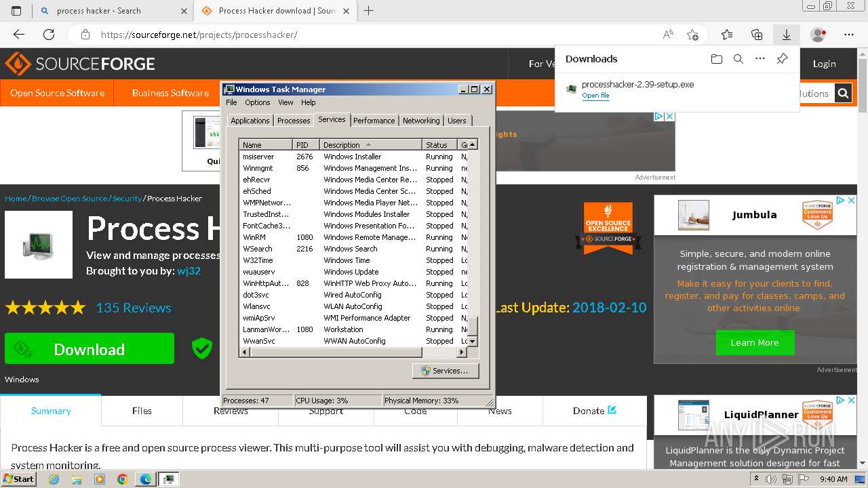868x488 pixels.
Task: Click the SourceForge search magnifier button
Action: coord(843,94)
